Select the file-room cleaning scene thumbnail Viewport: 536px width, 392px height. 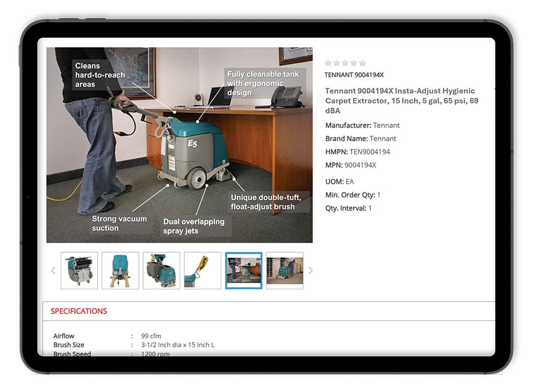(285, 270)
